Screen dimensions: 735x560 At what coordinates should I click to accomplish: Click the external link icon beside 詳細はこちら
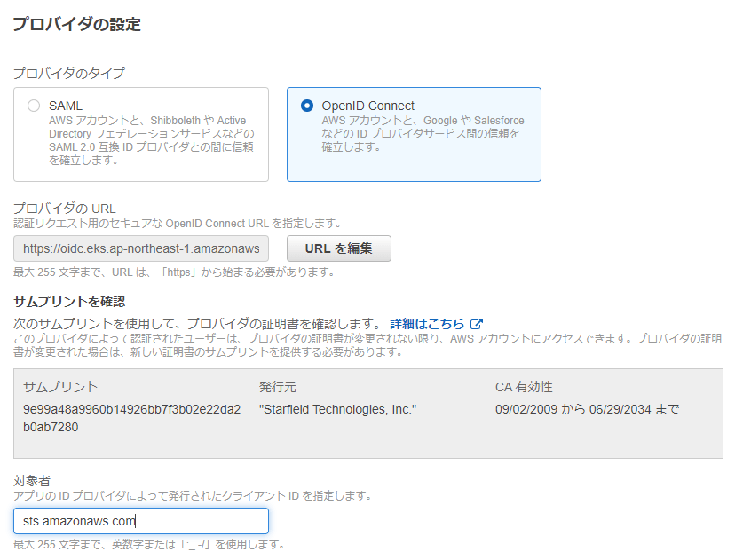click(x=477, y=324)
